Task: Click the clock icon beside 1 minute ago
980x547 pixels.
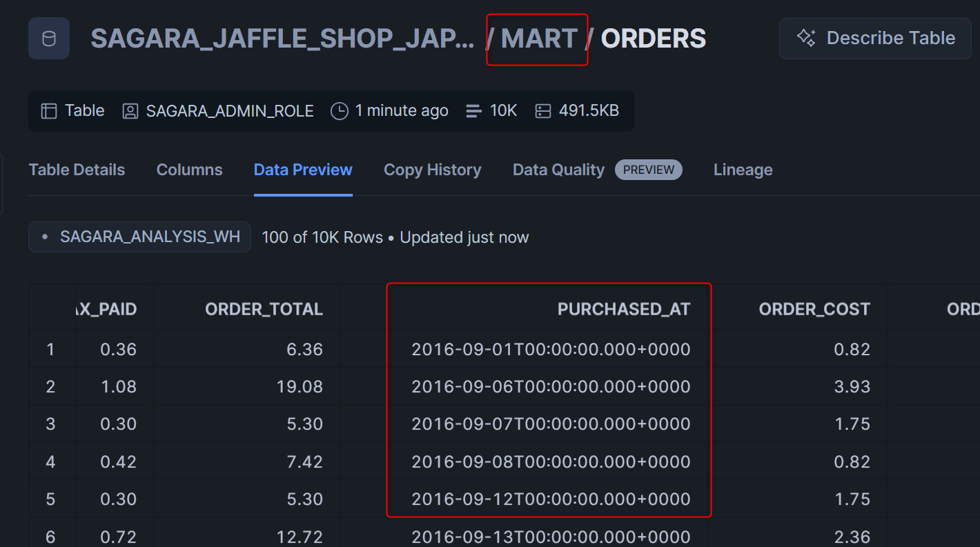Action: point(340,111)
